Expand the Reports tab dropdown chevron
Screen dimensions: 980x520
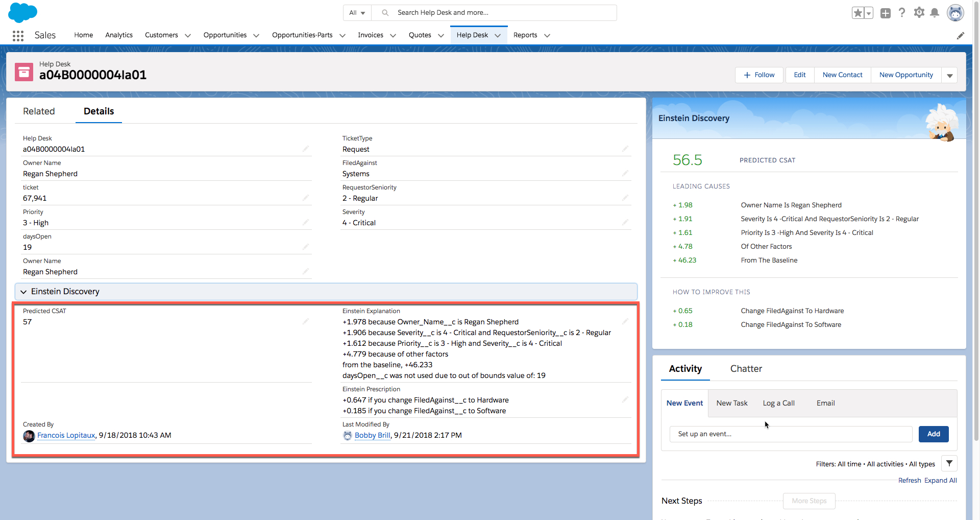point(547,35)
